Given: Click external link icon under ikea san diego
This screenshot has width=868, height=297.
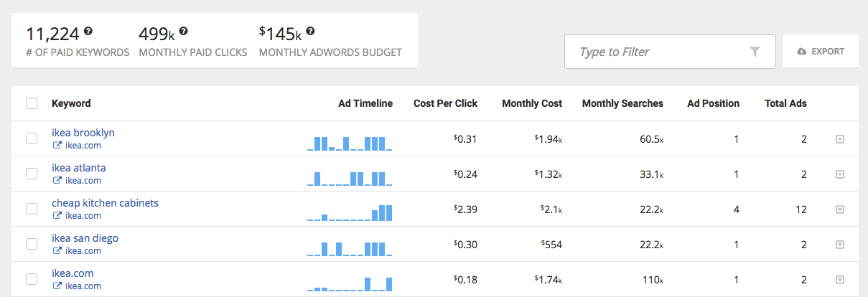Looking at the screenshot, I should tap(57, 251).
